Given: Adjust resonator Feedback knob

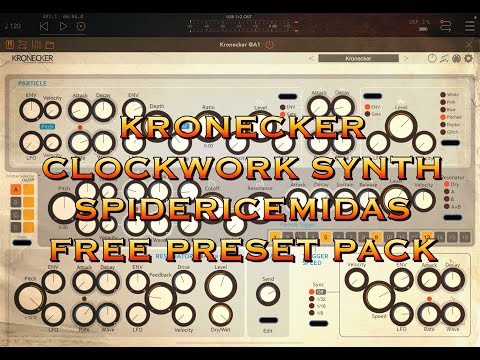Looking at the screenshot, I should pyautogui.click(x=160, y=298).
